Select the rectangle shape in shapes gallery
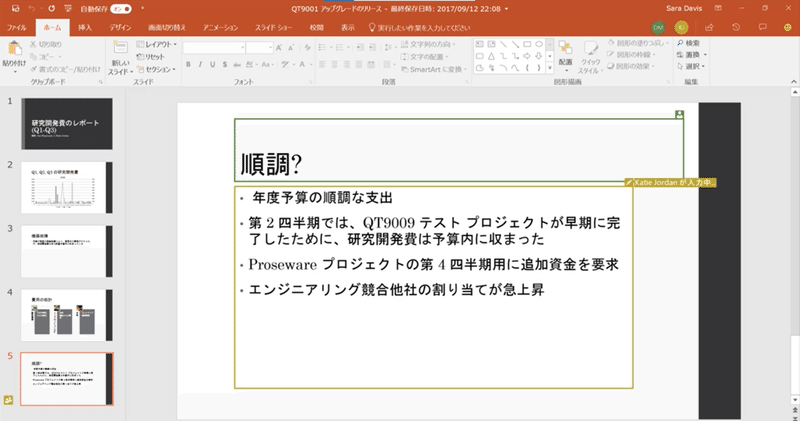Screen dimensions: 800x421 tap(527, 44)
